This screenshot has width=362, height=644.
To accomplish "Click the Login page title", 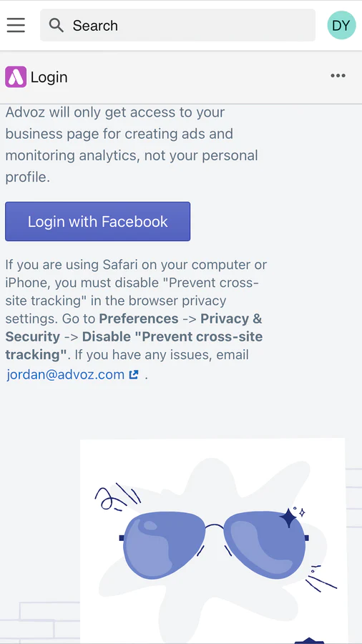I will pyautogui.click(x=49, y=77).
